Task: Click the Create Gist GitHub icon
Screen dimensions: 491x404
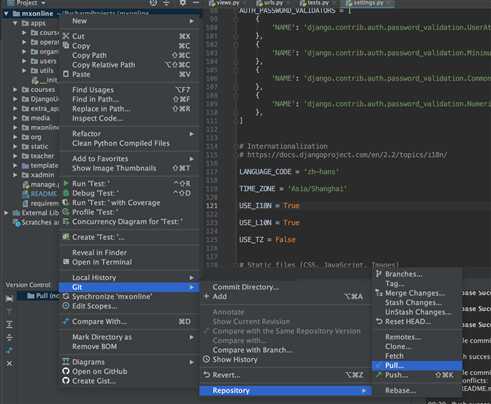Action: 66,381
